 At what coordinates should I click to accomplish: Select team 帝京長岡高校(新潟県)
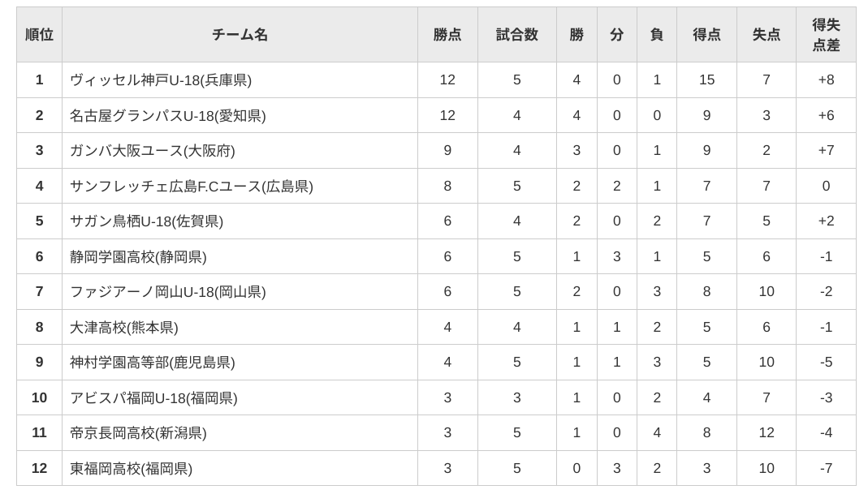pyautogui.click(x=138, y=432)
